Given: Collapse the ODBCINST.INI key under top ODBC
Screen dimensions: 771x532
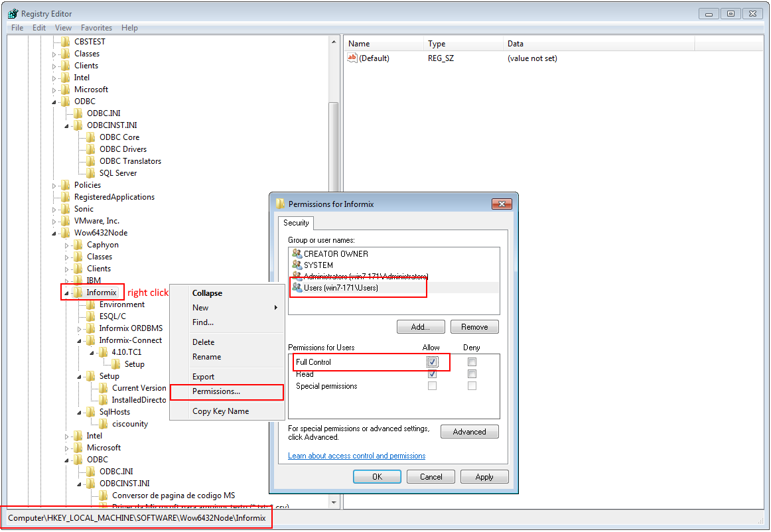Looking at the screenshot, I should tap(66, 126).
